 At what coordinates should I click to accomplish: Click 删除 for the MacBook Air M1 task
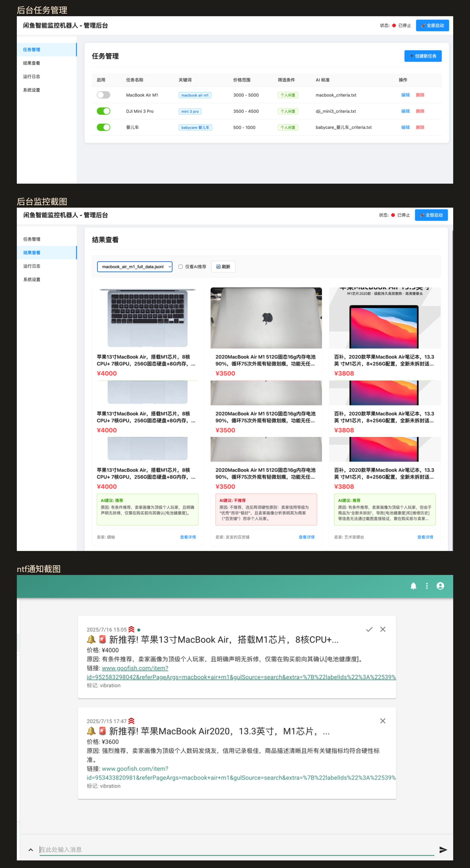click(x=420, y=95)
